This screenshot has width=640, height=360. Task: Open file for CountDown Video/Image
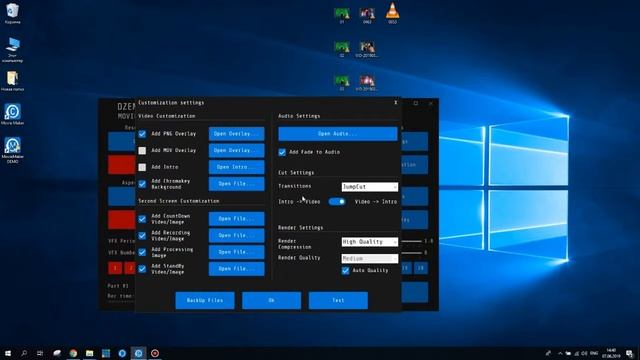(x=236, y=219)
